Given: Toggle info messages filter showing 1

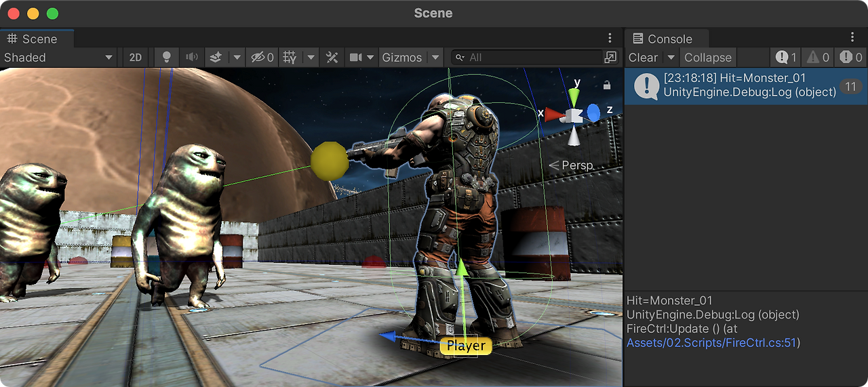Looking at the screenshot, I should click(787, 58).
